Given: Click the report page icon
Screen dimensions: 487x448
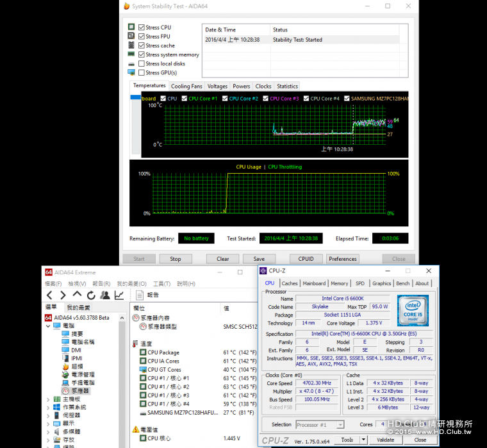Looking at the screenshot, I should (x=139, y=295).
